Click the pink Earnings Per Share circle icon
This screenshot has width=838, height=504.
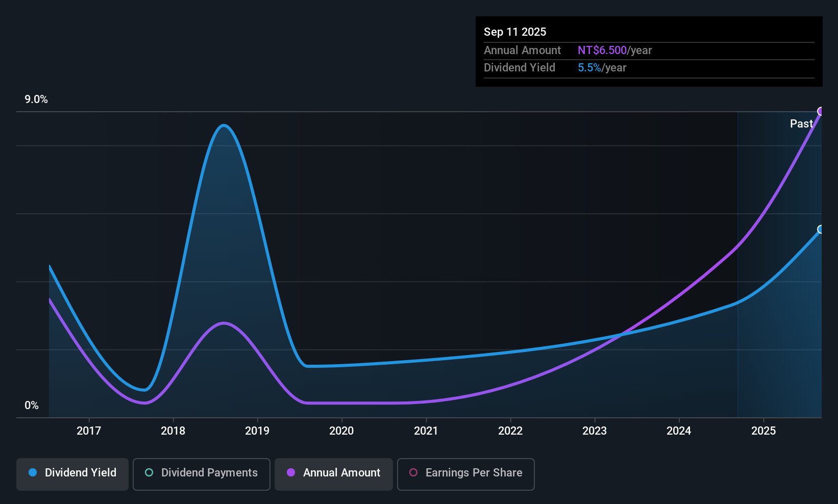tap(413, 473)
